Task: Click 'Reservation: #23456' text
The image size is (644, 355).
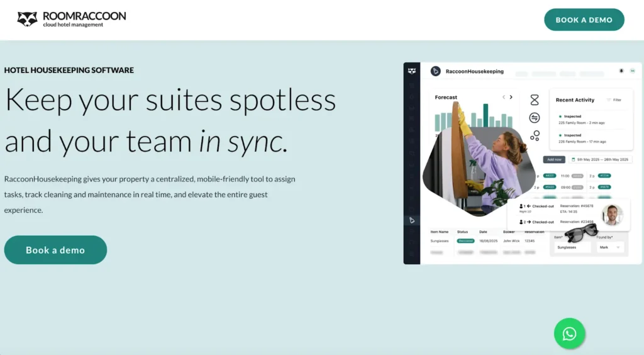Action: point(577,222)
